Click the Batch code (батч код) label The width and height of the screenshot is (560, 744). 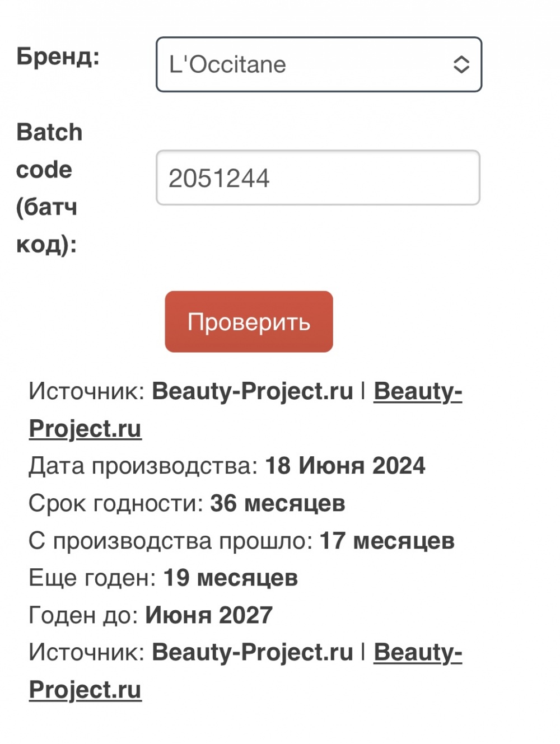point(49,188)
